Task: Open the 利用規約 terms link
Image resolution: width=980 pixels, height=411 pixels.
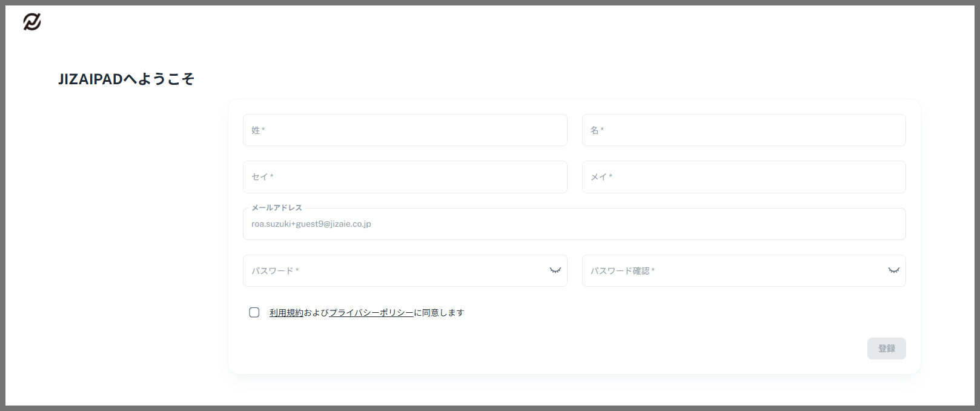Action: [x=286, y=313]
